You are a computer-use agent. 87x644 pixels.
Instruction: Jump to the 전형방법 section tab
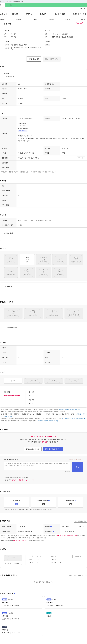pos(67,19)
